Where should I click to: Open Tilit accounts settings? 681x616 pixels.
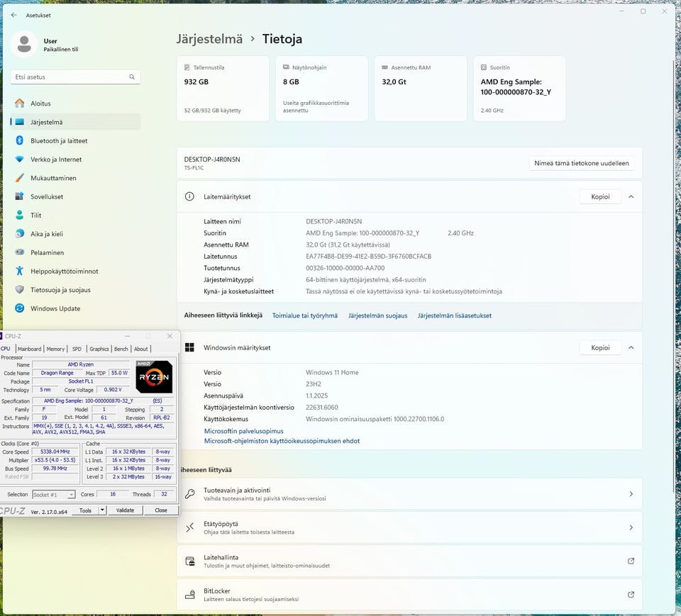(x=75, y=215)
